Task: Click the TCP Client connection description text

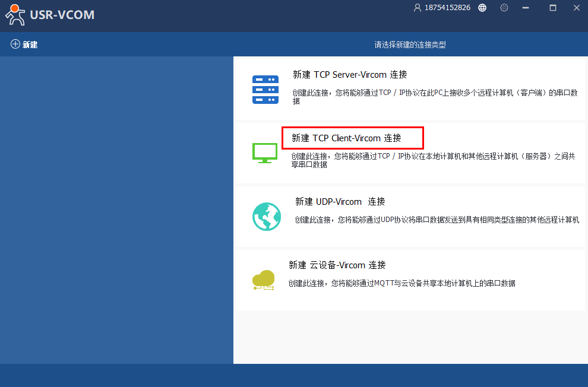Action: pyautogui.click(x=433, y=160)
